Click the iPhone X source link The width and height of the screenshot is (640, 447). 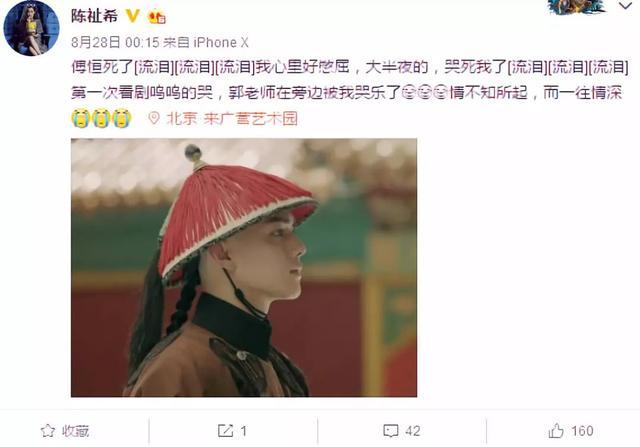[220, 42]
